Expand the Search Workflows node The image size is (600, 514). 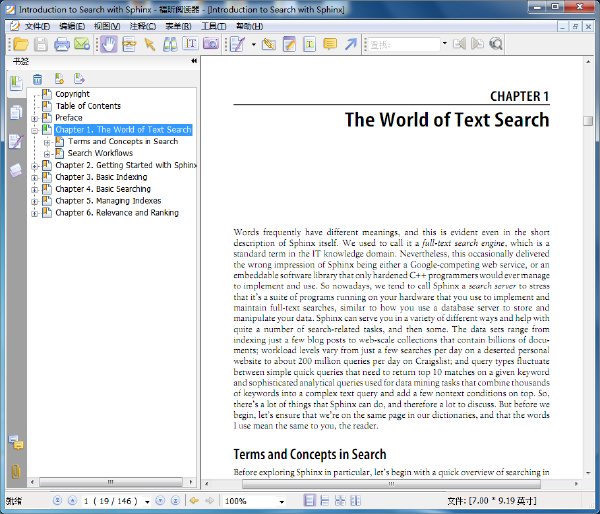tap(47, 154)
